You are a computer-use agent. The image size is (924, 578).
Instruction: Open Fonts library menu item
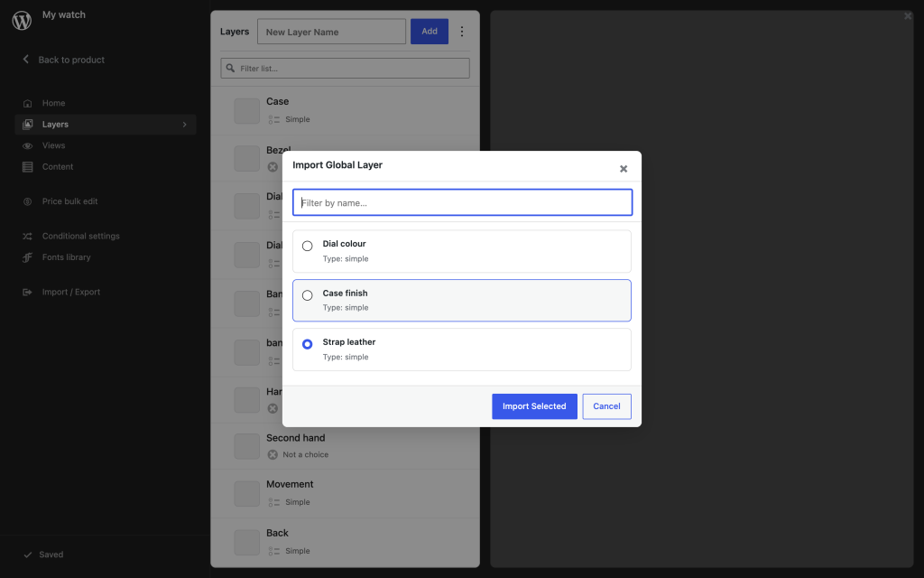(66, 257)
